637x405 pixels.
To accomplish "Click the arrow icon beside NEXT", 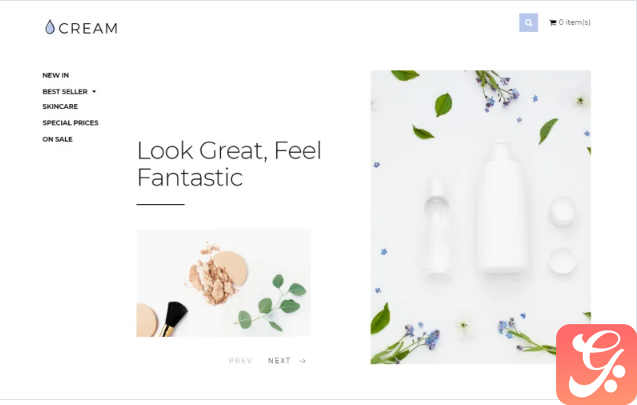I will tap(302, 361).
